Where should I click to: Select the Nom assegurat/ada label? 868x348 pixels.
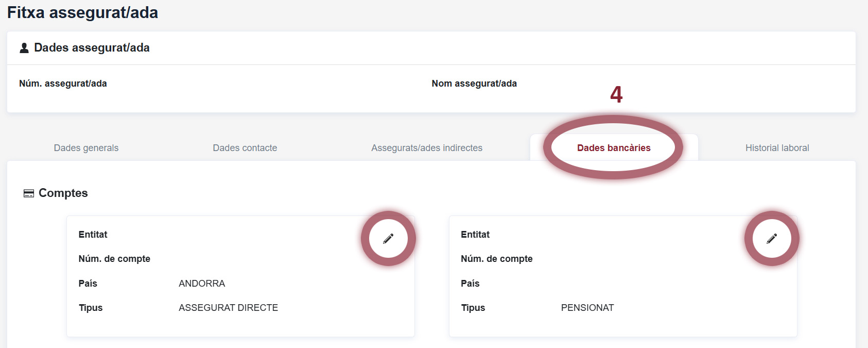click(x=474, y=84)
